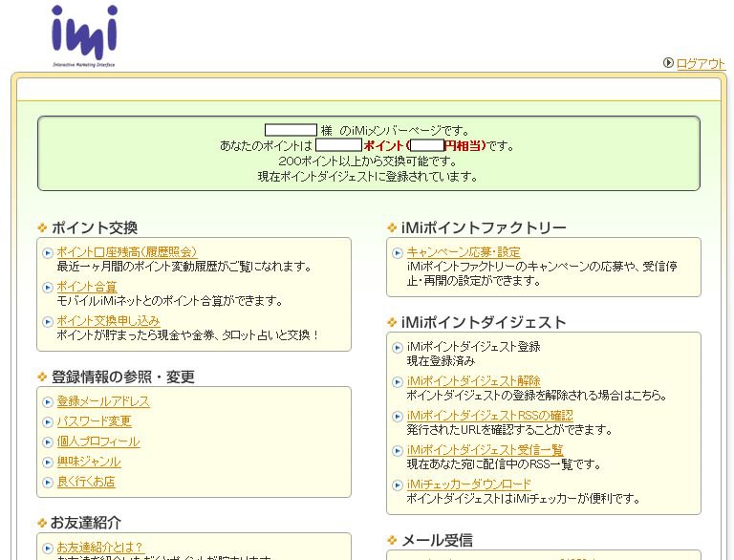Click the arrow icon beside ログアウト
The height and width of the screenshot is (560, 734).
click(x=668, y=63)
